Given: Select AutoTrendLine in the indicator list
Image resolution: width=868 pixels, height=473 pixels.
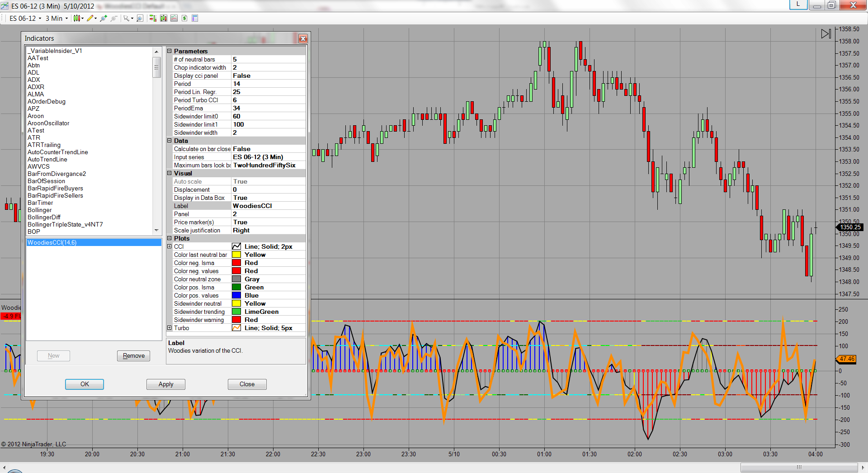Looking at the screenshot, I should click(x=47, y=159).
